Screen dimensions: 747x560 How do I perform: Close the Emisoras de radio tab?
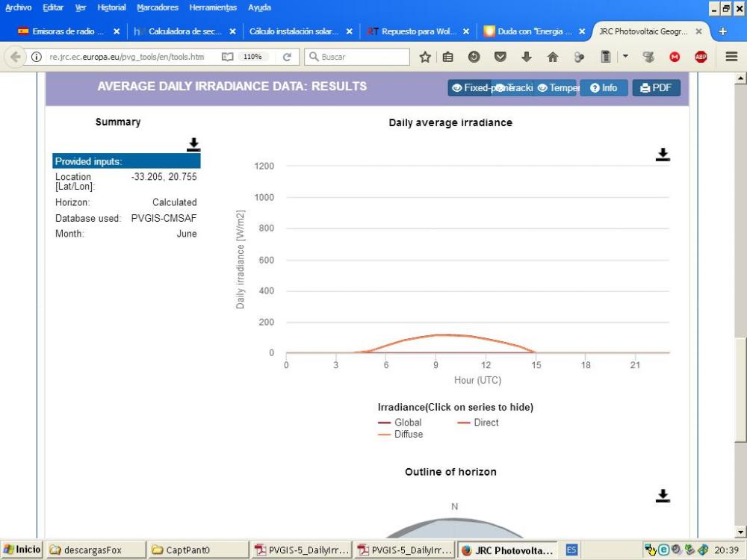pyautogui.click(x=117, y=31)
